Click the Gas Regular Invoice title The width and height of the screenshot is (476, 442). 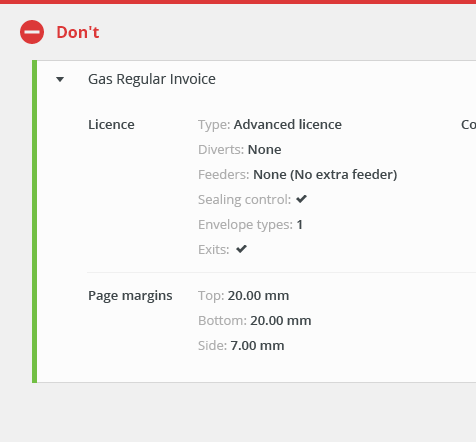[x=152, y=79]
